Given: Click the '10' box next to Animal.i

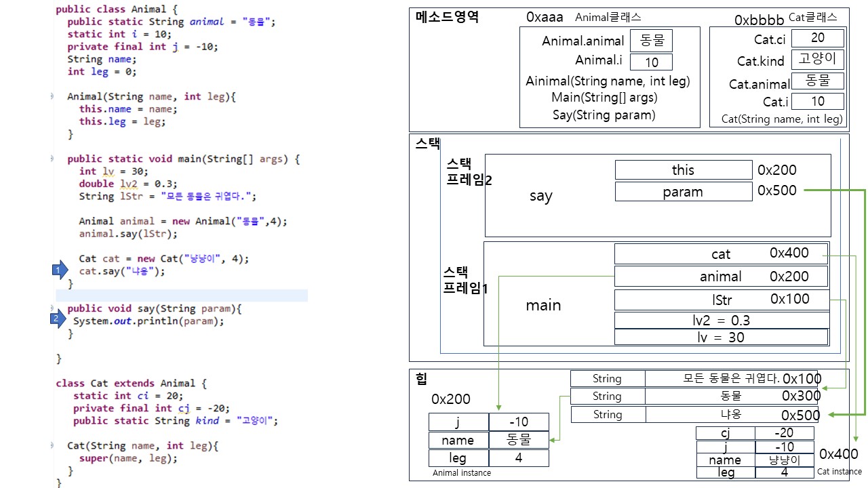Looking at the screenshot, I should tap(651, 62).
